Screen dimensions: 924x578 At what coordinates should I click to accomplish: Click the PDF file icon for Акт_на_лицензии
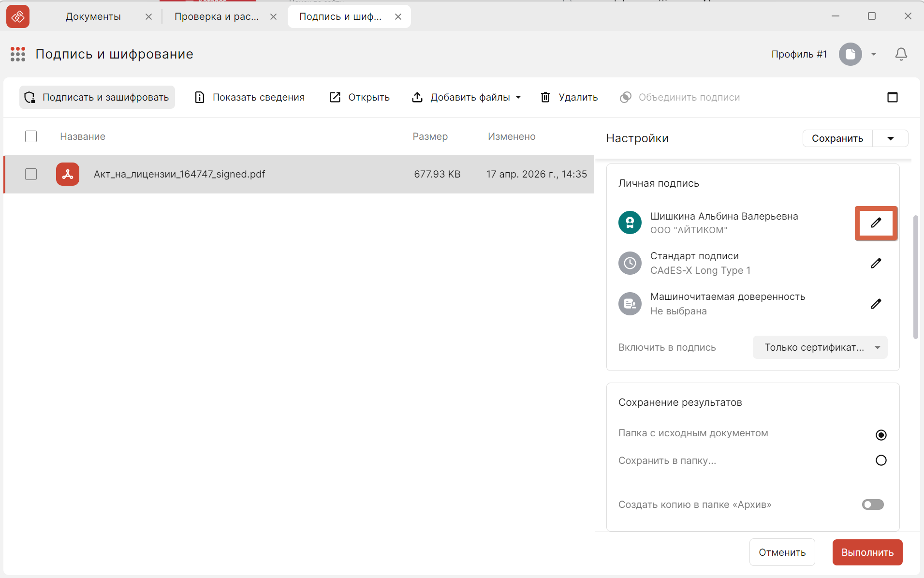point(68,174)
